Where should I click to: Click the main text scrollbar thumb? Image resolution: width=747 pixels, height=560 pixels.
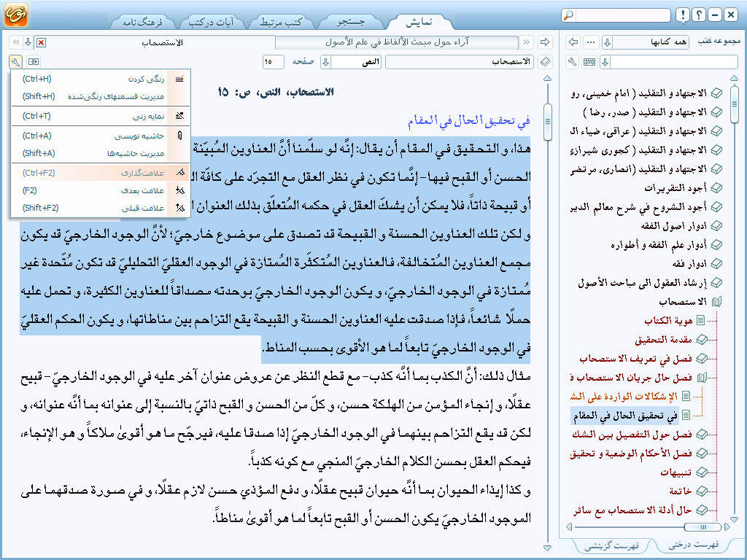point(547,121)
